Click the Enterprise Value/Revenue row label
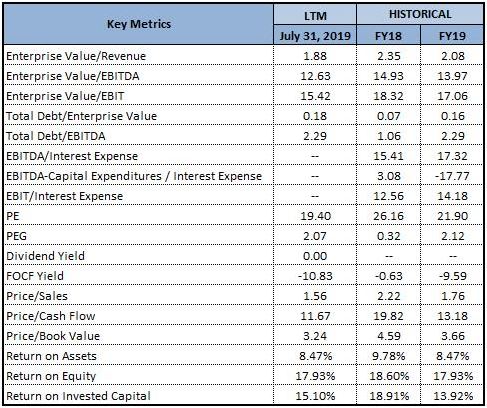 pyautogui.click(x=76, y=56)
